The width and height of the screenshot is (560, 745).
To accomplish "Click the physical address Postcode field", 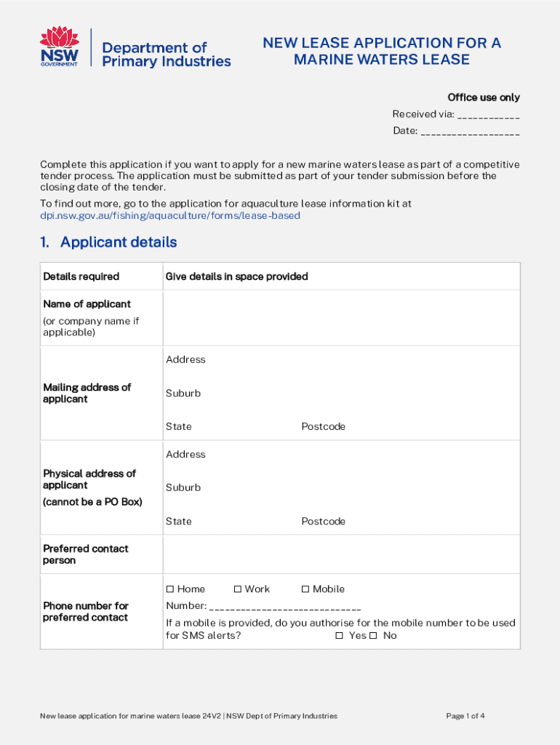I will 429,522.
